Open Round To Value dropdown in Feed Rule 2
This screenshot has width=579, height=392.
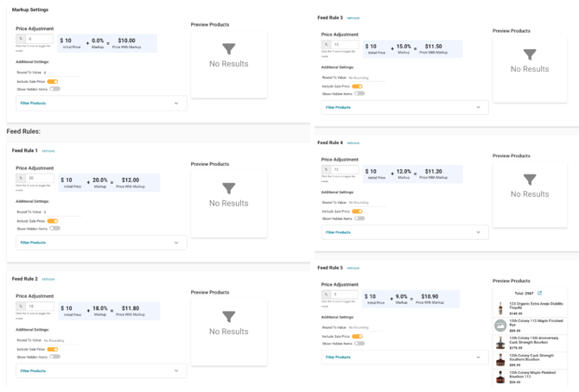click(x=62, y=340)
